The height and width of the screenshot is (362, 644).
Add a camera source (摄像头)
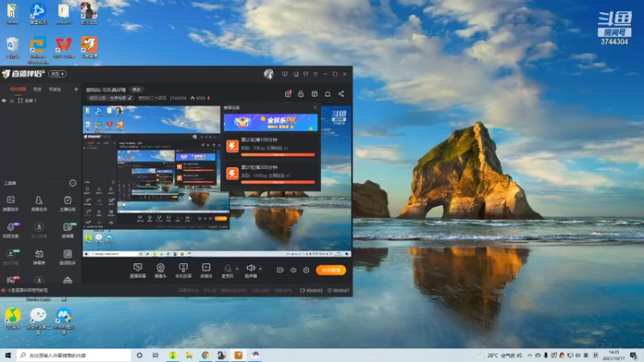160,271
